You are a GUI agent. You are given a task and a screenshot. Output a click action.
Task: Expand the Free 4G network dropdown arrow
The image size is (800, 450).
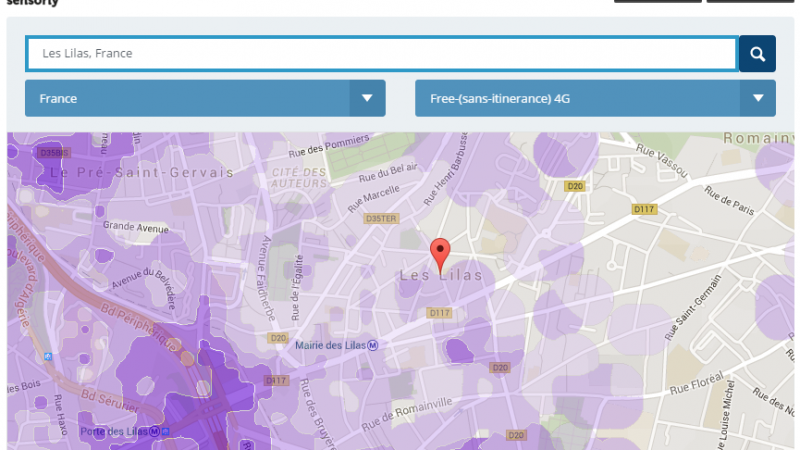pyautogui.click(x=757, y=98)
